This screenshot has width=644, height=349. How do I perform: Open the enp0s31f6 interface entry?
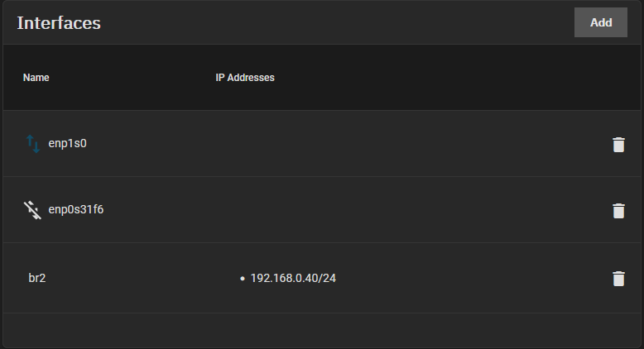click(76, 209)
